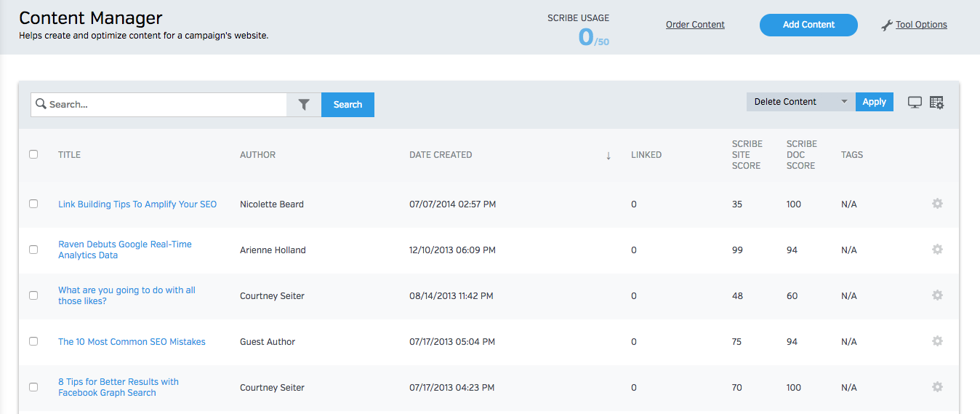Click the monitor display view icon
980x414 pixels.
tap(915, 103)
